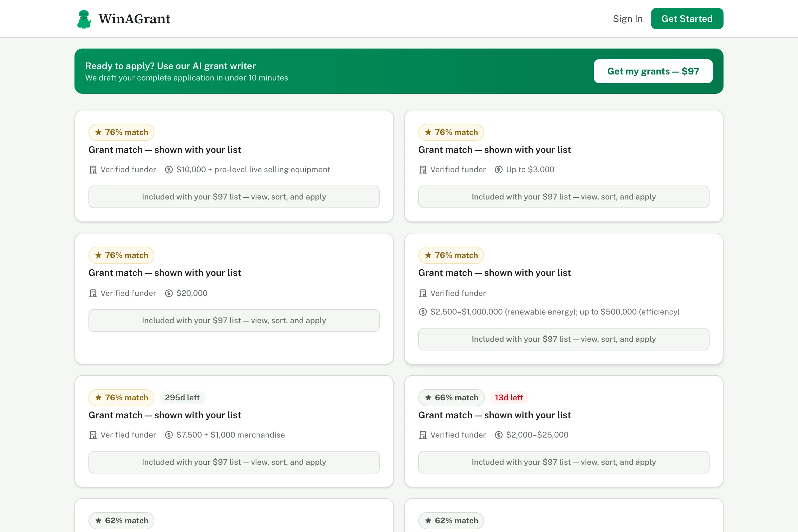Select the '$2,000–$25,000' amount text

(537, 435)
